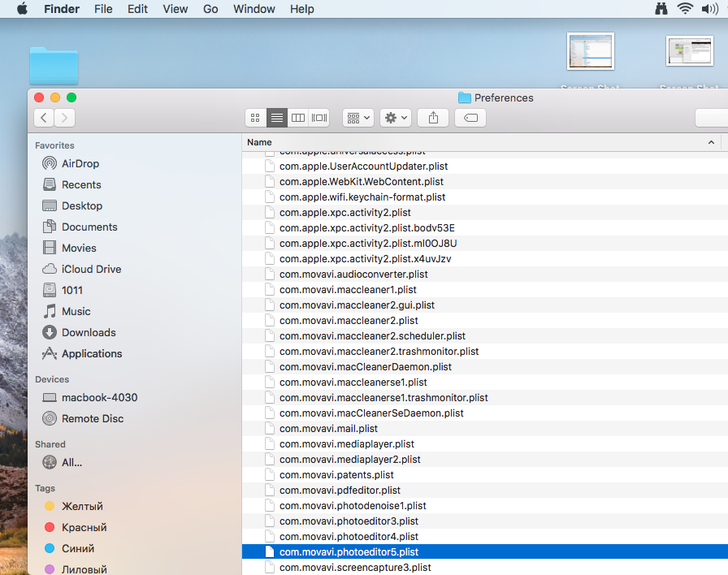The height and width of the screenshot is (575, 728).
Task: Select com.movavi.mail.plist
Action: tap(485, 428)
